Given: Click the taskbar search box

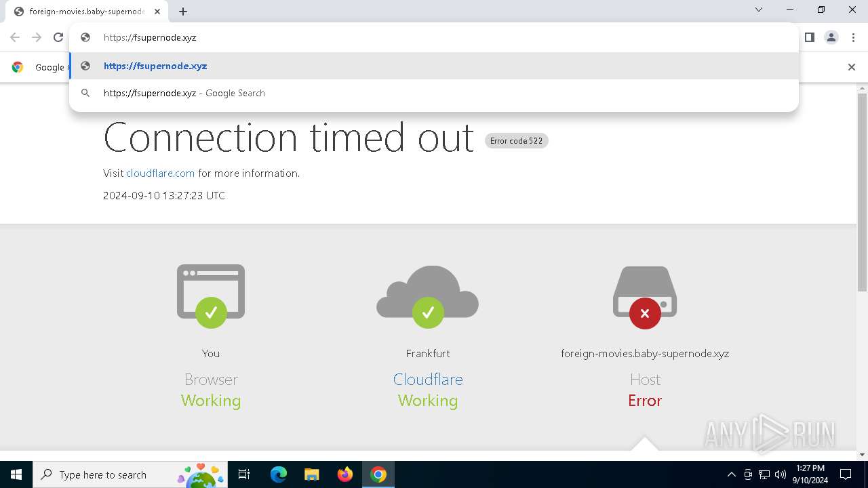Looking at the screenshot, I should click(x=130, y=474).
